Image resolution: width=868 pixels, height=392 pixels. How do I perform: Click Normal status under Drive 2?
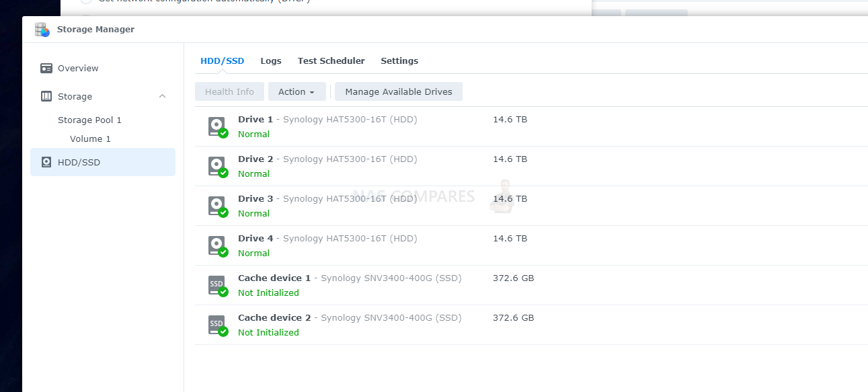(x=253, y=173)
